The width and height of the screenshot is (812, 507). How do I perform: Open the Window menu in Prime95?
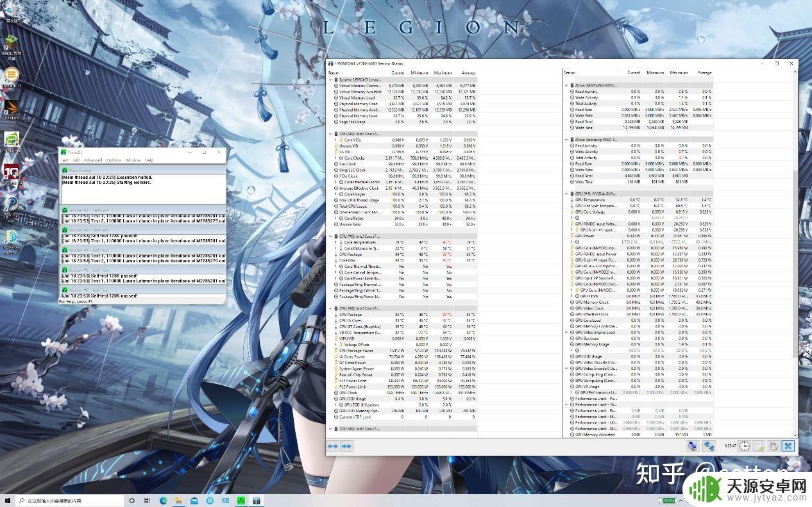[x=133, y=160]
